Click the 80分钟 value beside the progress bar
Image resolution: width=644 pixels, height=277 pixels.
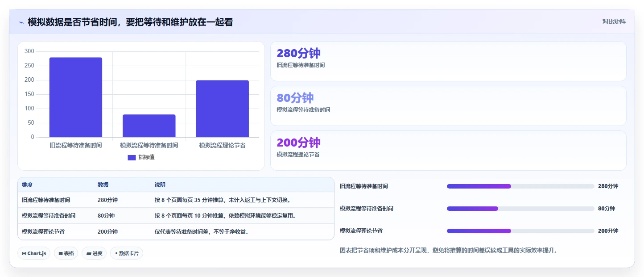pyautogui.click(x=607, y=209)
